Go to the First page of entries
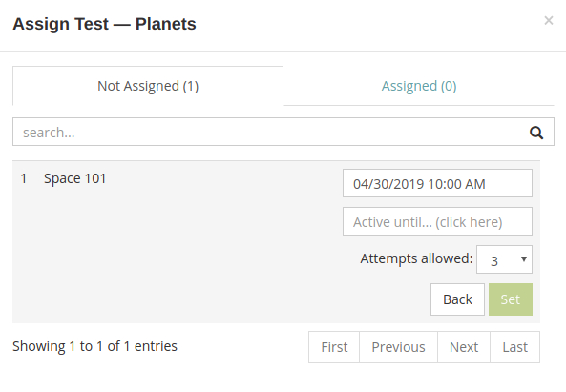The width and height of the screenshot is (566, 392). click(334, 347)
